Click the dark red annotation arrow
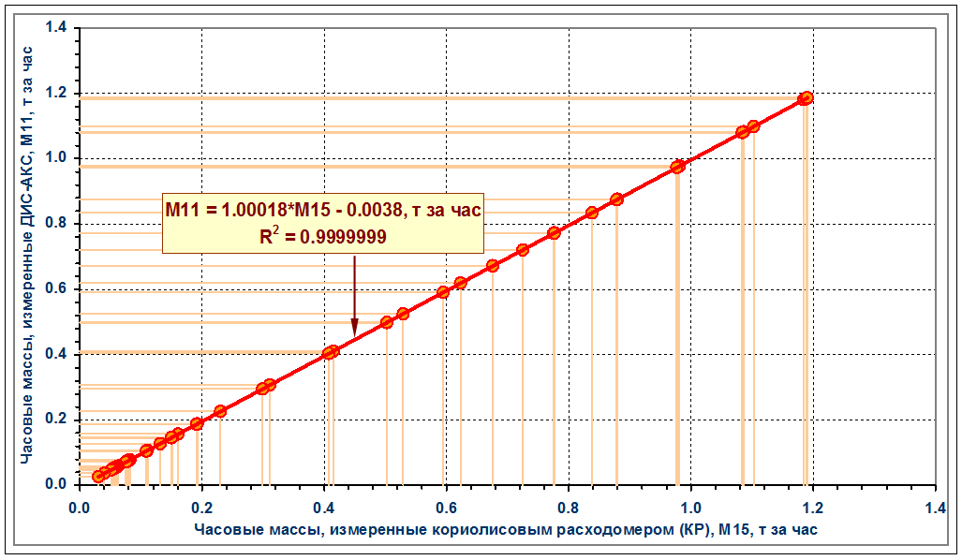962x560 pixels. point(354,295)
